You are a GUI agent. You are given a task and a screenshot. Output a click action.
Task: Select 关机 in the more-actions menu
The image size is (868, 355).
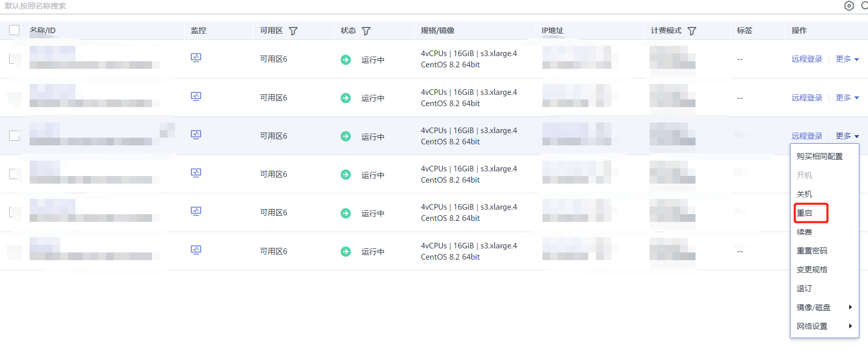click(x=805, y=194)
